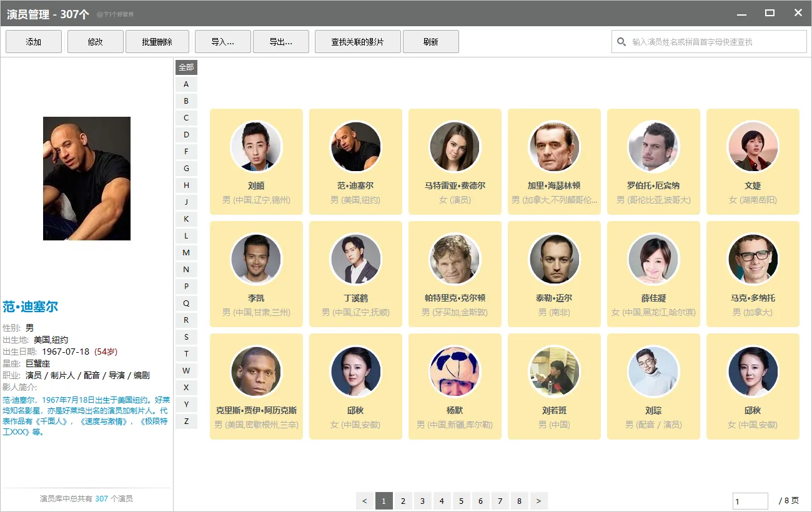Open 帕特里克•克尔顿's actor card
812x512 pixels.
(x=455, y=274)
